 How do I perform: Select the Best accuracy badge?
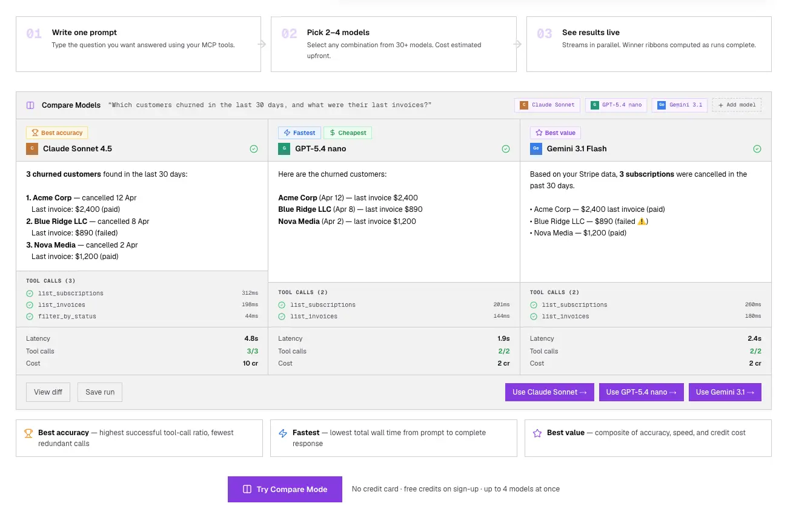57,133
